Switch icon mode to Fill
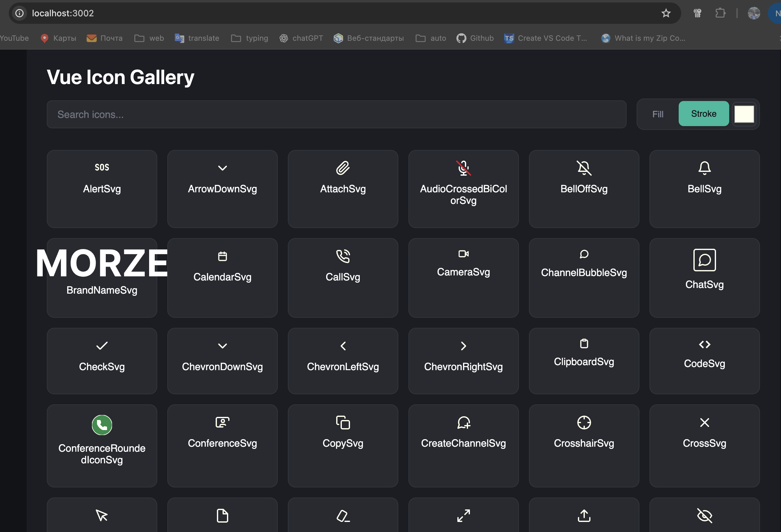Image resolution: width=781 pixels, height=532 pixels. (x=658, y=114)
